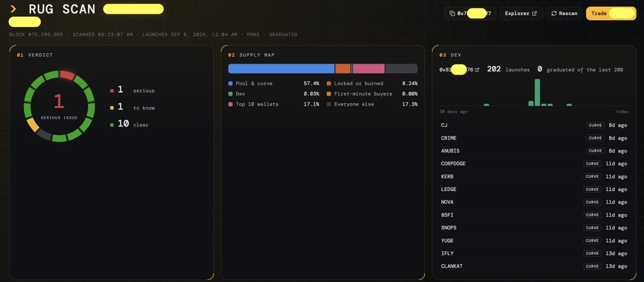Open the KERB launch row
The width and height of the screenshot is (644, 282).
[x=533, y=177]
